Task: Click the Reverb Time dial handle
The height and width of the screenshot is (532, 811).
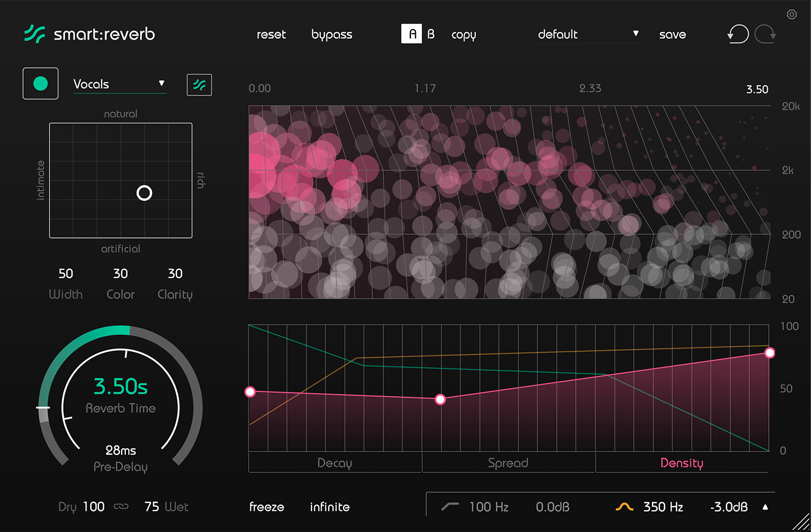Action: coord(43,407)
